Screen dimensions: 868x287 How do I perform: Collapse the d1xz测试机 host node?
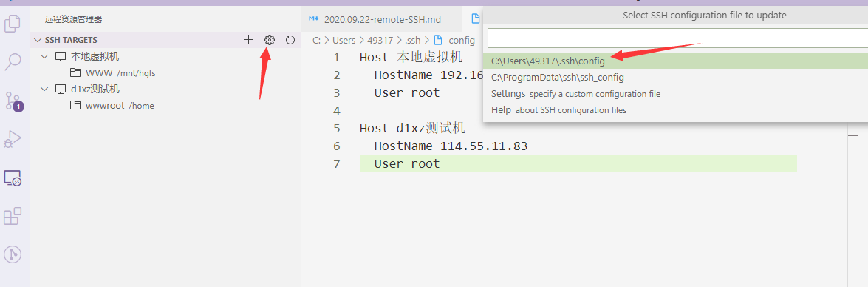44,90
